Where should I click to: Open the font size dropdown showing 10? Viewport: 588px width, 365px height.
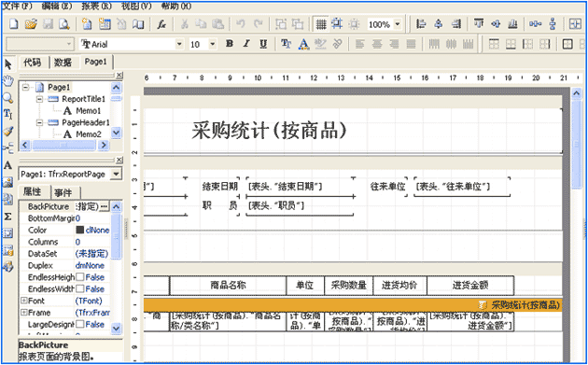coord(213,44)
